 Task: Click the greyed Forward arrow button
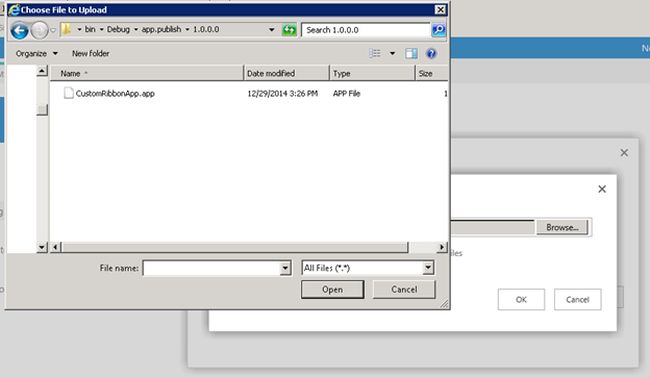(40, 30)
